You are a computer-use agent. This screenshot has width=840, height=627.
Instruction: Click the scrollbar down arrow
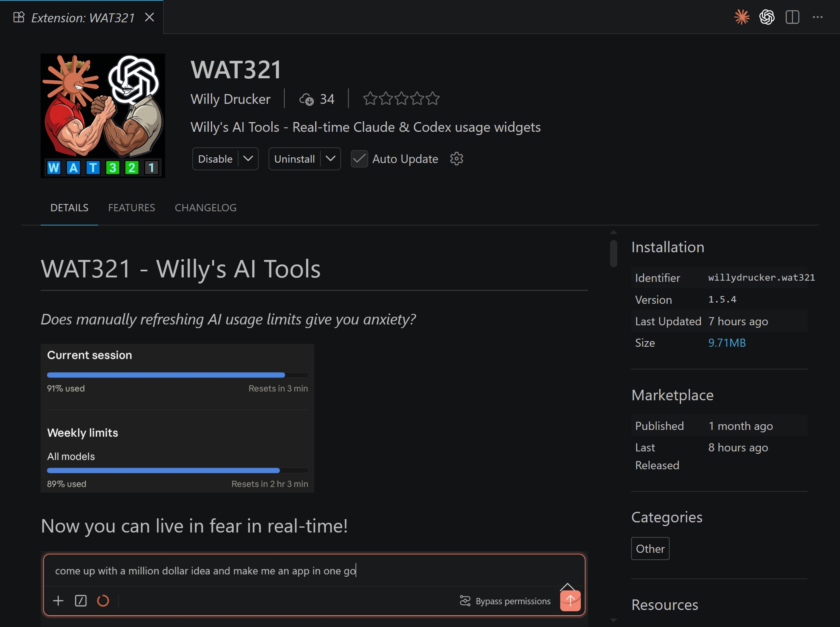point(614,620)
